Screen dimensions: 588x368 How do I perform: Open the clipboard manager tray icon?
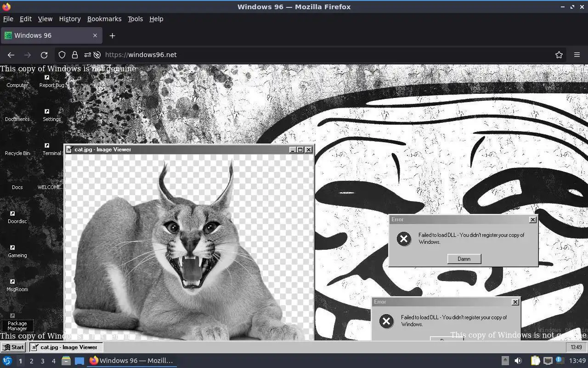[x=536, y=361]
